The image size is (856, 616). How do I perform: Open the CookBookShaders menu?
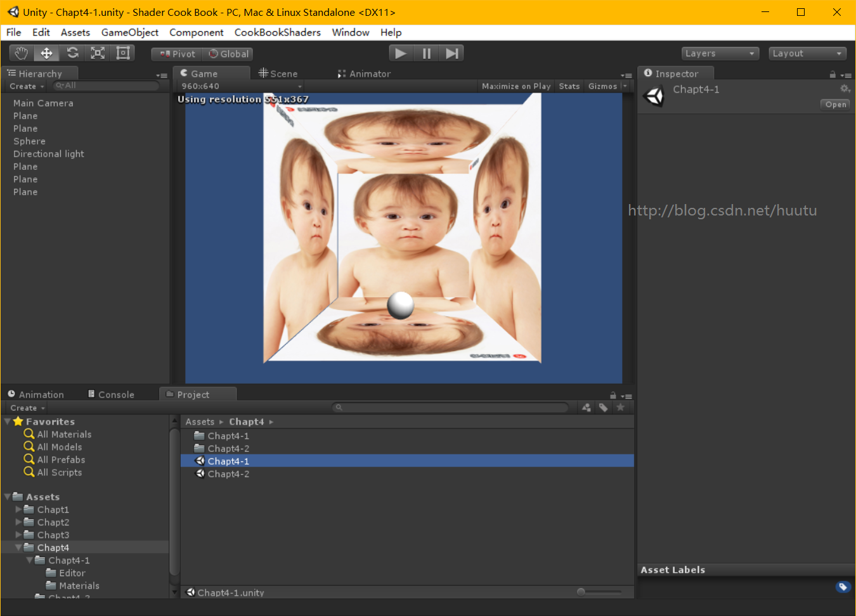tap(277, 32)
